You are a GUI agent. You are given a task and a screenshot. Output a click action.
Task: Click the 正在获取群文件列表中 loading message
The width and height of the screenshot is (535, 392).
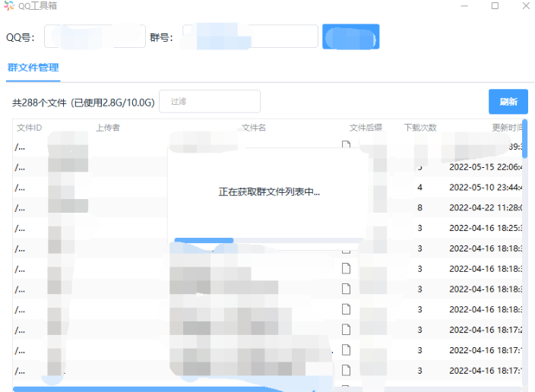pyautogui.click(x=269, y=191)
